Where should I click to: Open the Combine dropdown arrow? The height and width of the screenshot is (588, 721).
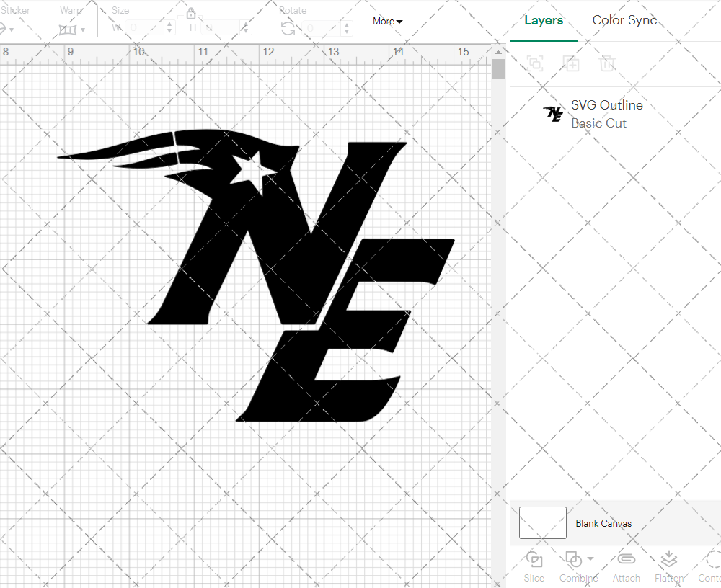point(590,559)
